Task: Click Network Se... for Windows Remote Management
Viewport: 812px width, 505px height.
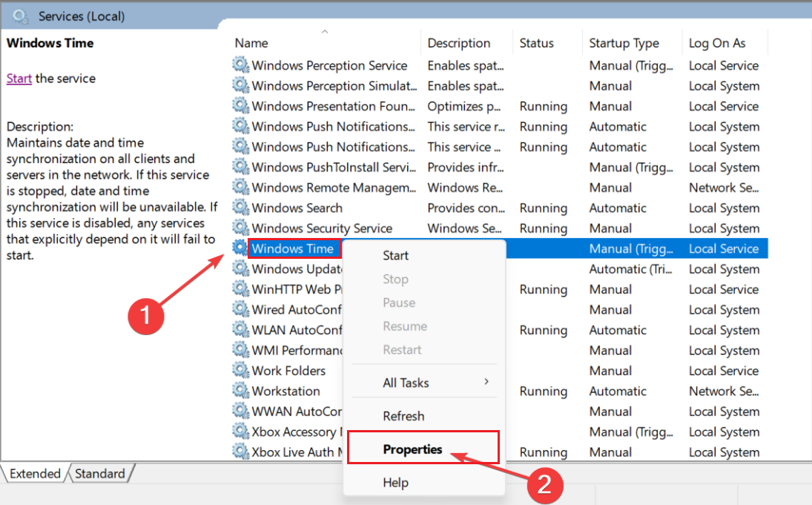Action: [724, 188]
